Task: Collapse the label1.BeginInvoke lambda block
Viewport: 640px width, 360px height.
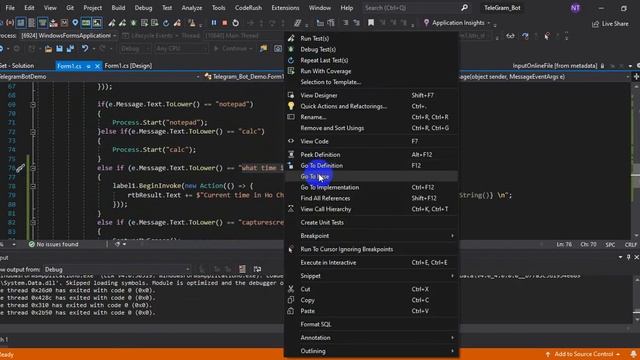Action: [33, 186]
